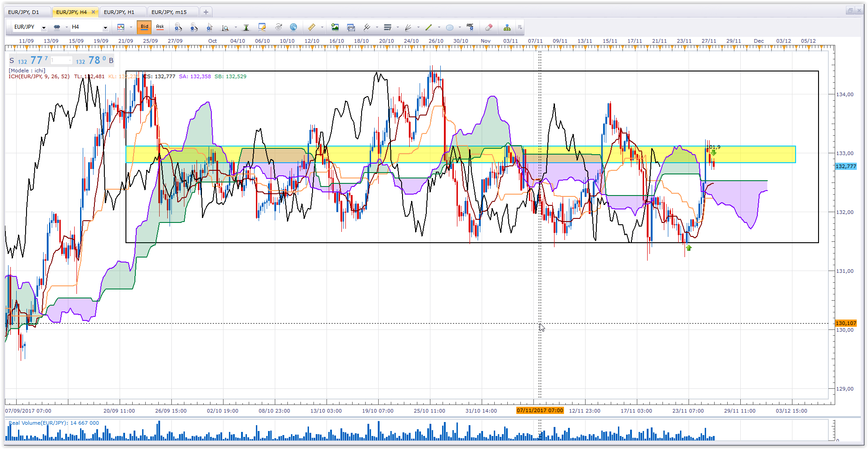
Task: Click the order quantity field
Action: pos(61,60)
